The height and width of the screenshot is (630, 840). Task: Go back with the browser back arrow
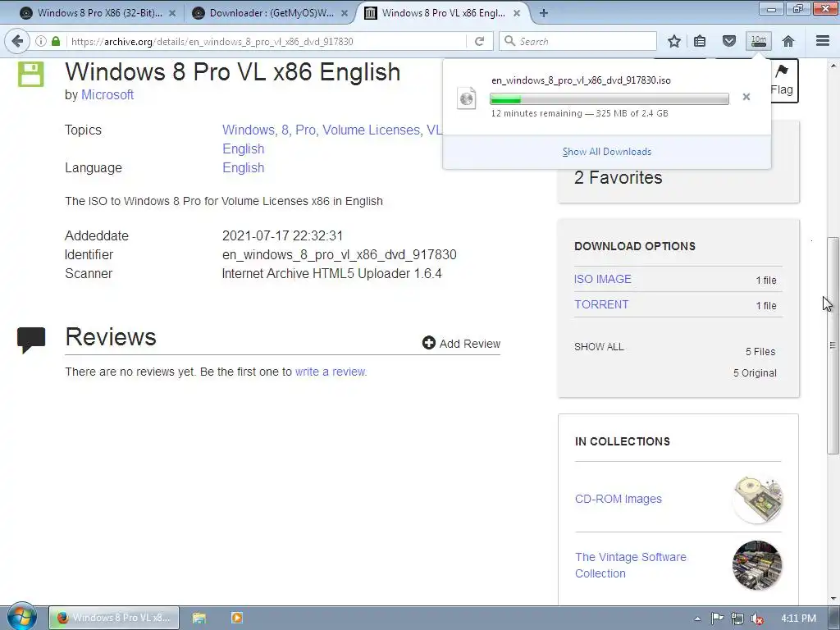[18, 41]
